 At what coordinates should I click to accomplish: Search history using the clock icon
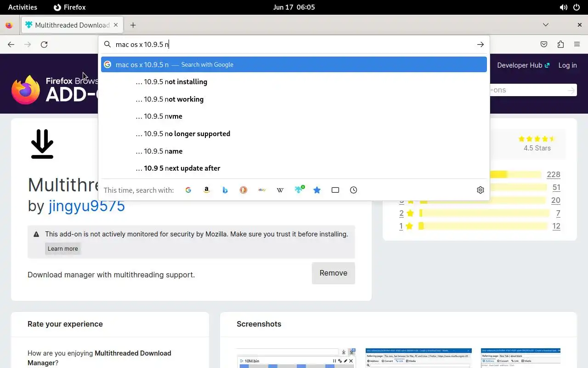[353, 190]
